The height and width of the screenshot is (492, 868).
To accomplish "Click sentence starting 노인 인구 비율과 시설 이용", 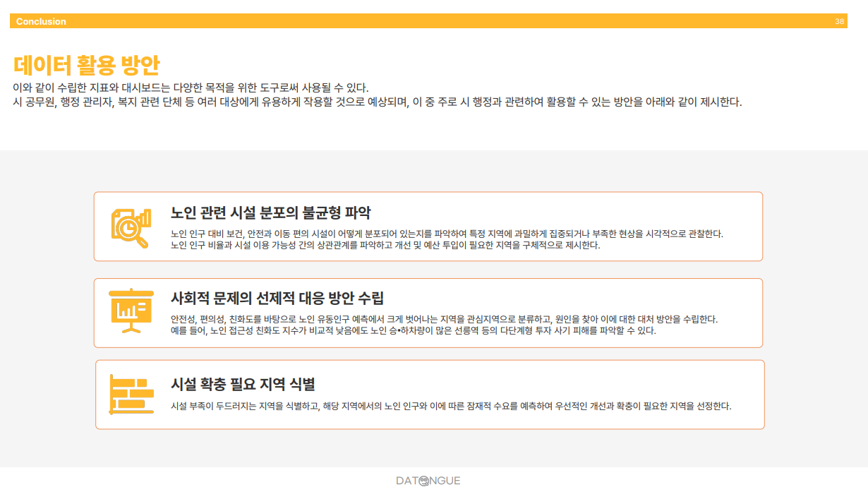I will [x=385, y=246].
